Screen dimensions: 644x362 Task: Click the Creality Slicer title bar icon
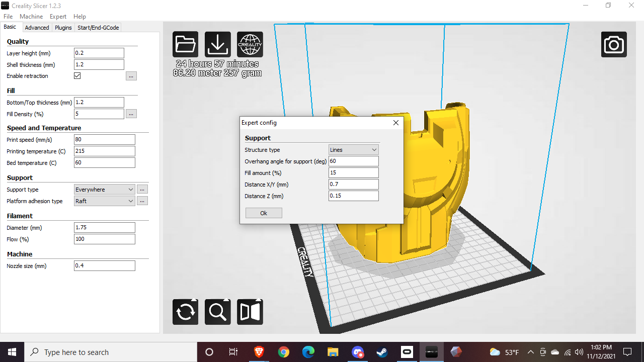pyautogui.click(x=5, y=6)
